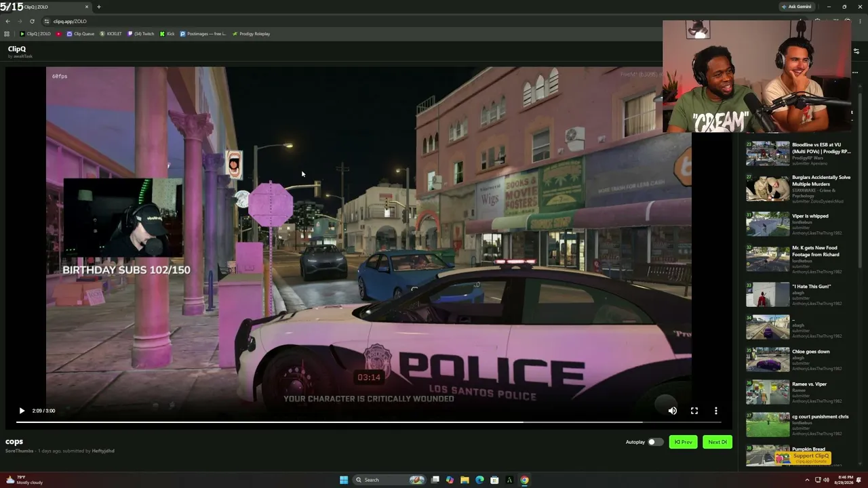Open the red YouTube bookmark icon
The width and height of the screenshot is (868, 488).
58,34
